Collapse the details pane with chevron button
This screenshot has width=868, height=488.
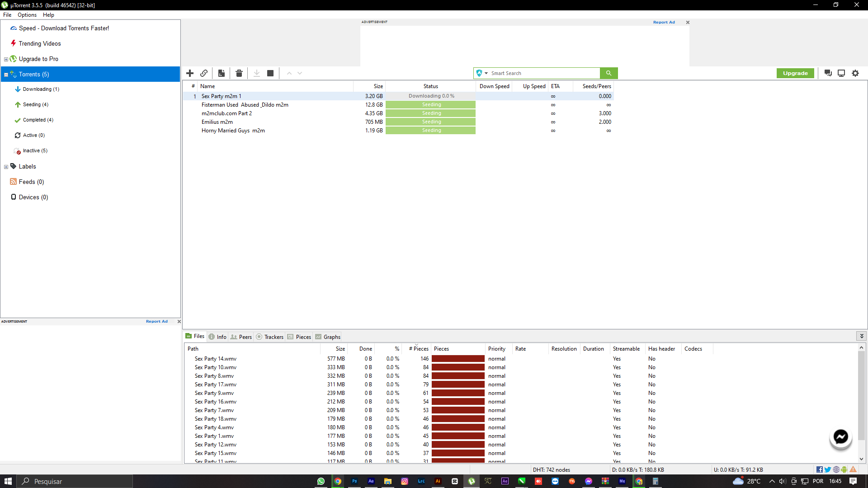pos(862,336)
